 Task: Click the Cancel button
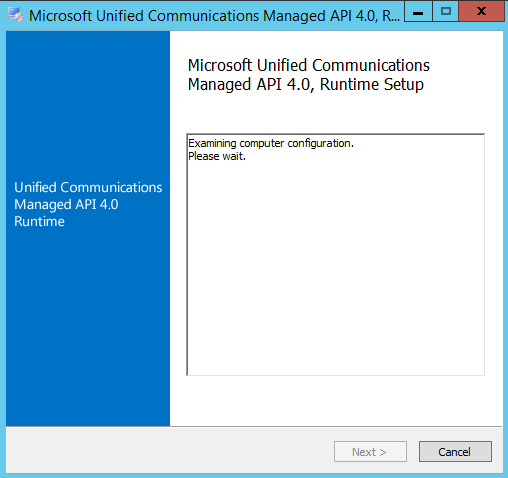tap(455, 452)
